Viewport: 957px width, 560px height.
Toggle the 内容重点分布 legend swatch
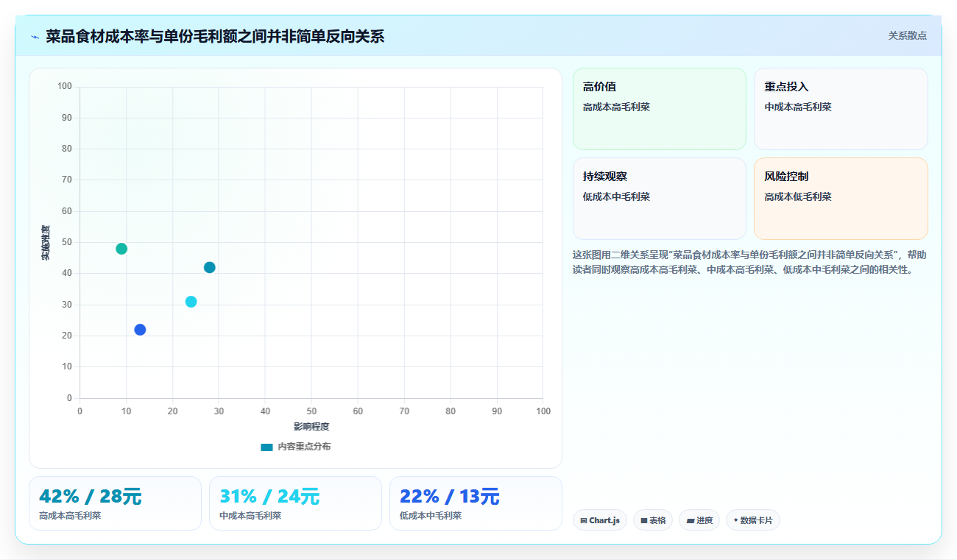[x=266, y=447]
